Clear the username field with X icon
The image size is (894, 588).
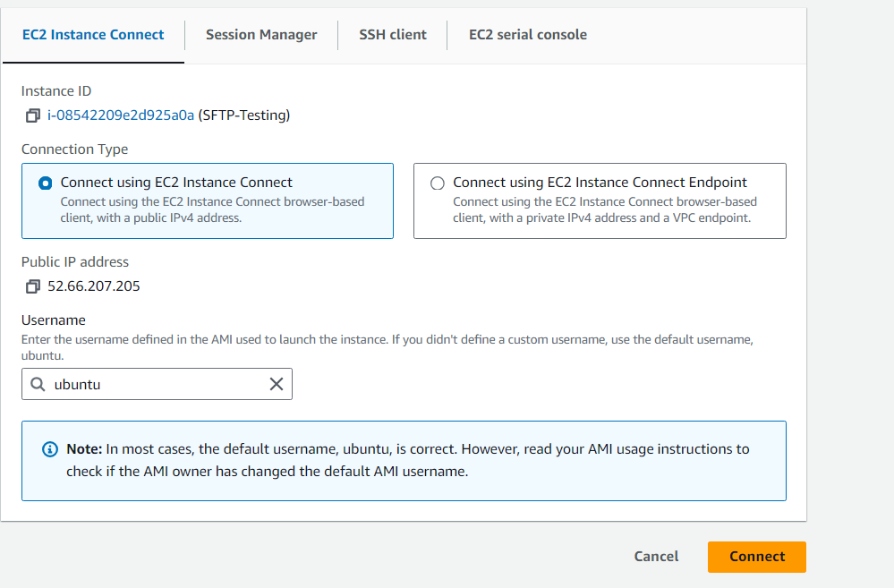[x=277, y=385]
